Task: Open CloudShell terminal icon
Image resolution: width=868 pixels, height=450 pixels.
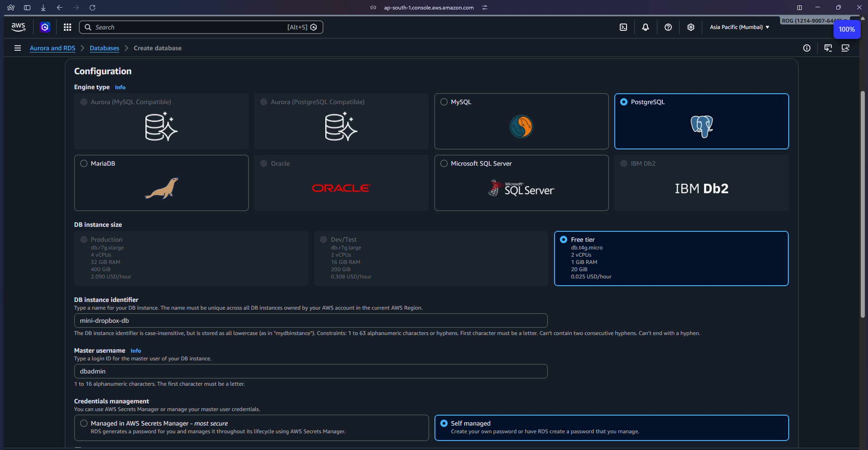Action: 623,27
